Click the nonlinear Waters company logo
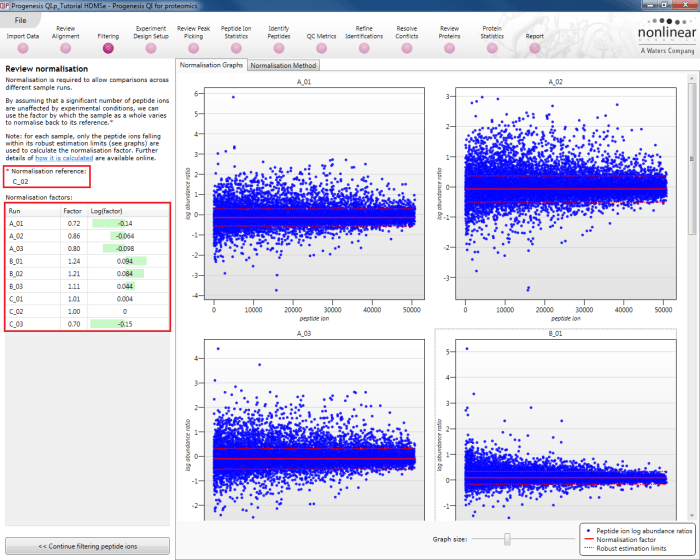The width and height of the screenshot is (700, 560). pos(667,36)
